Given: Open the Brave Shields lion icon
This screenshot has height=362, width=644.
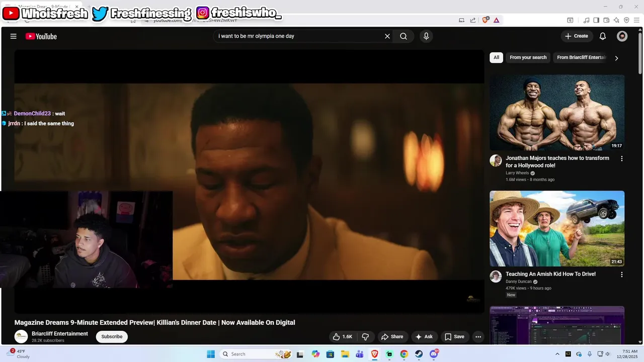Looking at the screenshot, I should click(486, 20).
